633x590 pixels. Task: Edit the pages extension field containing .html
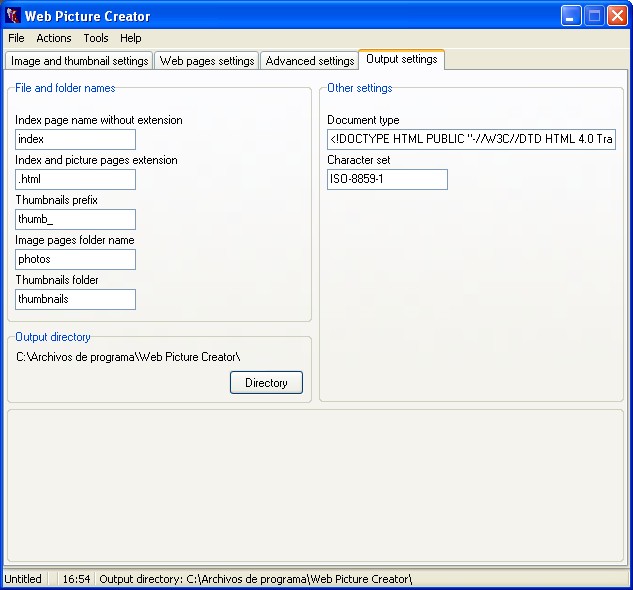point(75,179)
